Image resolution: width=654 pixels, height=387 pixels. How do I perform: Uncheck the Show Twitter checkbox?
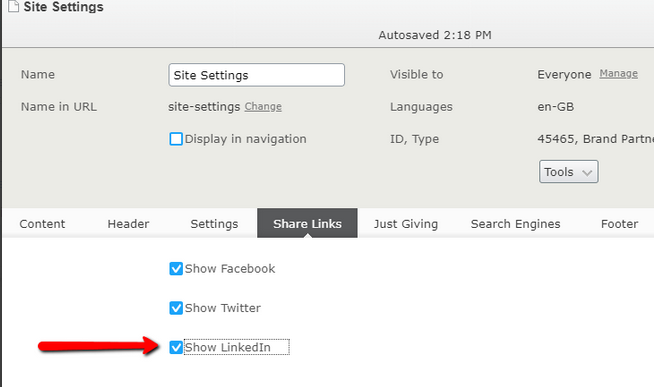[x=176, y=308]
